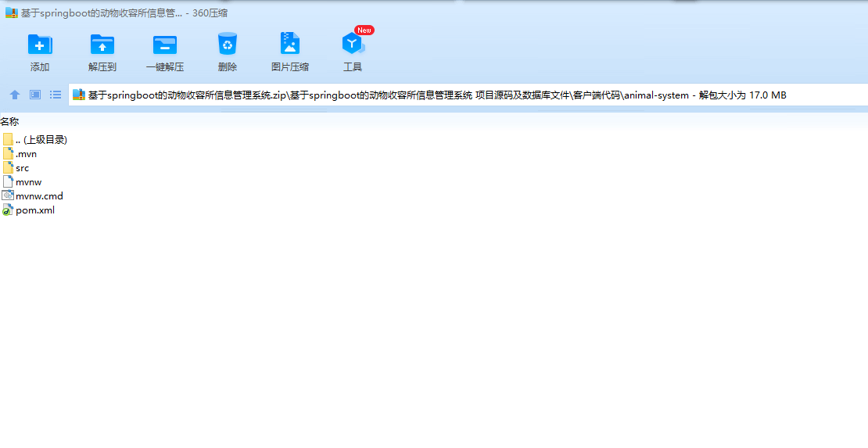The image size is (868, 448).
Task: Click the mvnw.cmd gear file icon
Action: coord(8,195)
